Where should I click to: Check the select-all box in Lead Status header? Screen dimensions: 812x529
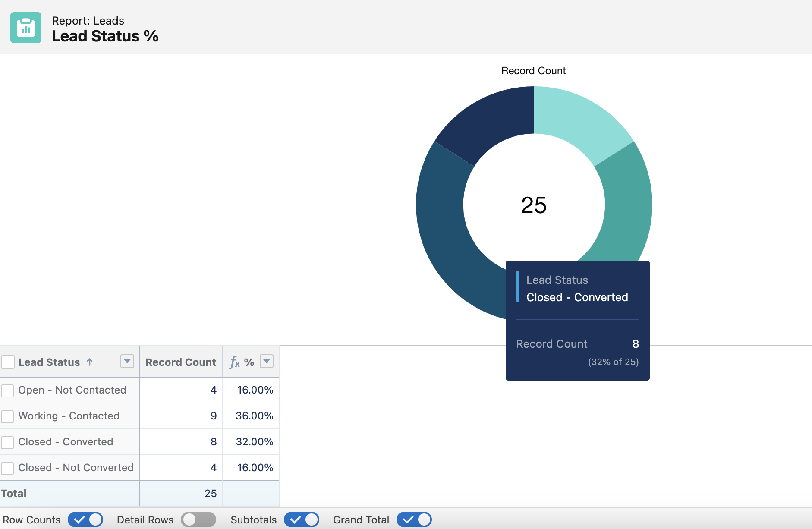pyautogui.click(x=8, y=362)
